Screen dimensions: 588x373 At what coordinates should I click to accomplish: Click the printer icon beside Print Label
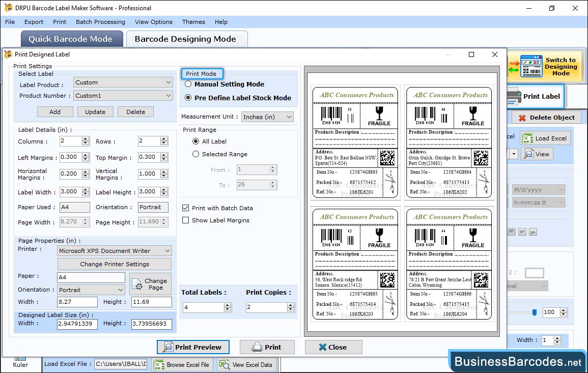coord(513,97)
